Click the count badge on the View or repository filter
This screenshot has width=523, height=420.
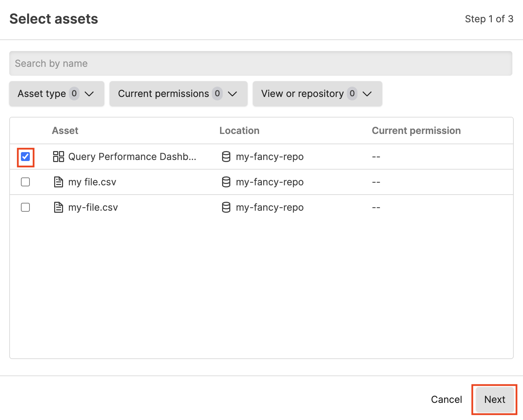pyautogui.click(x=352, y=93)
